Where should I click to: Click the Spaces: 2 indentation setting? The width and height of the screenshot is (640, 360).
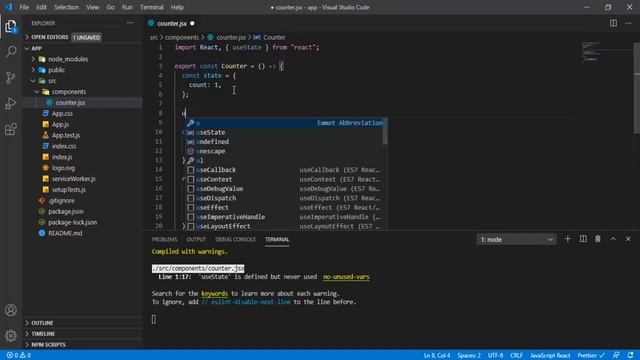[x=469, y=356]
